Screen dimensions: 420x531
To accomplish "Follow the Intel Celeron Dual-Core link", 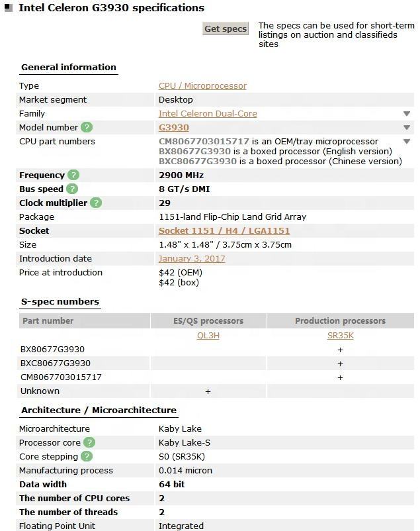I will coord(208,113).
